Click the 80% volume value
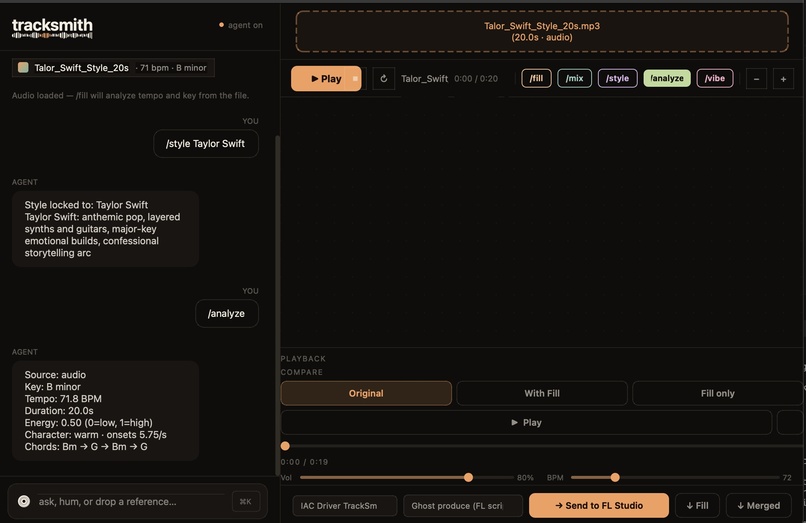This screenshot has width=806, height=523. click(525, 478)
